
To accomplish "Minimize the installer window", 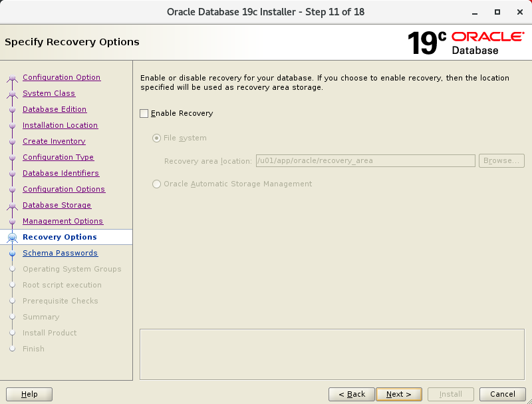I will (x=475, y=13).
